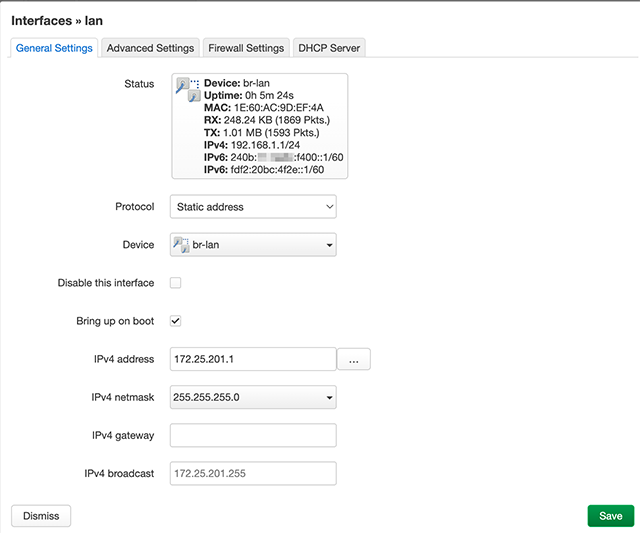Click the green Save button
The height and width of the screenshot is (533, 640).
[611, 516]
